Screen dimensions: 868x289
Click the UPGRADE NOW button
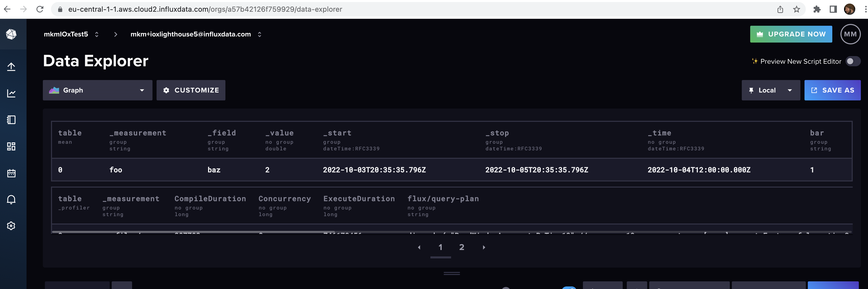(791, 34)
